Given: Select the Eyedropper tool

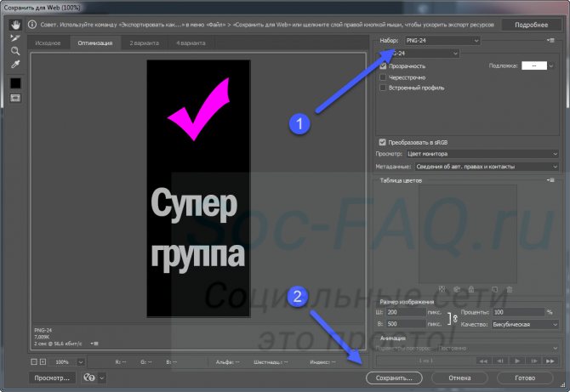Looking at the screenshot, I should 15,65.
